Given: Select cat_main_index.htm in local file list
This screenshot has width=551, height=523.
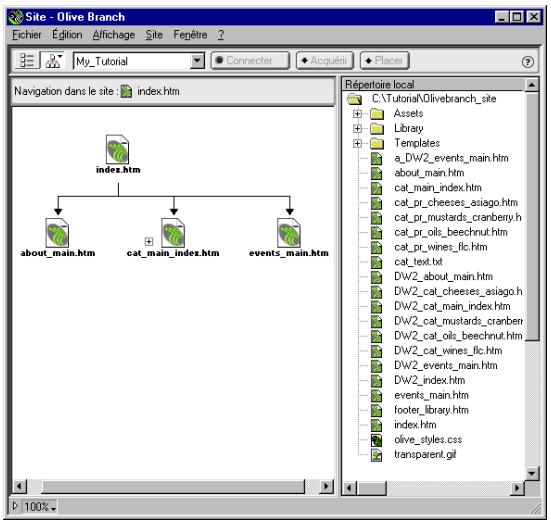Looking at the screenshot, I should point(438,188).
